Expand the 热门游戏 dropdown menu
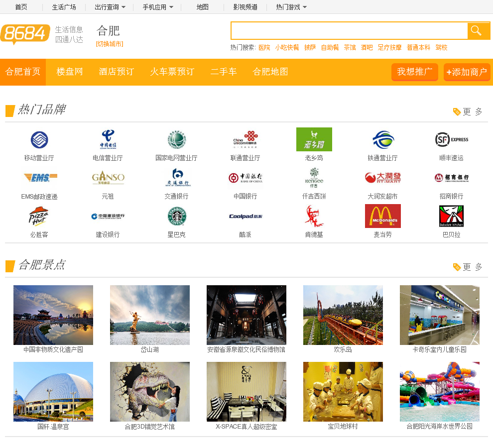The image size is (493, 448). click(x=291, y=7)
